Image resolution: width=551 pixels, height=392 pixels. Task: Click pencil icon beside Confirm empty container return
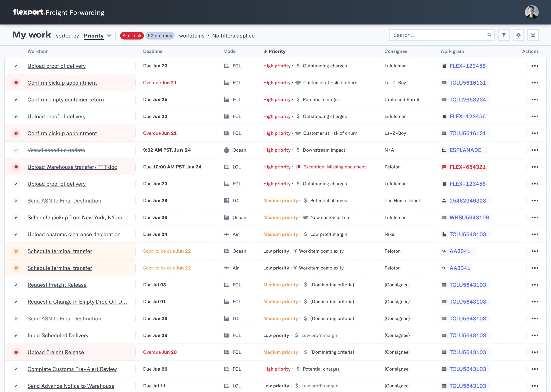pyautogui.click(x=16, y=100)
